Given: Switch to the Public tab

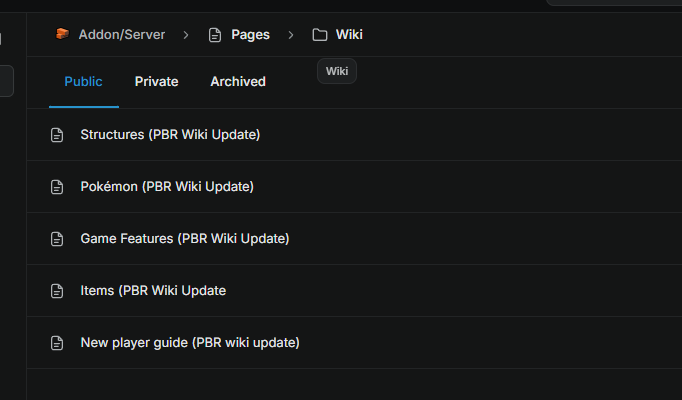Looking at the screenshot, I should coord(84,81).
